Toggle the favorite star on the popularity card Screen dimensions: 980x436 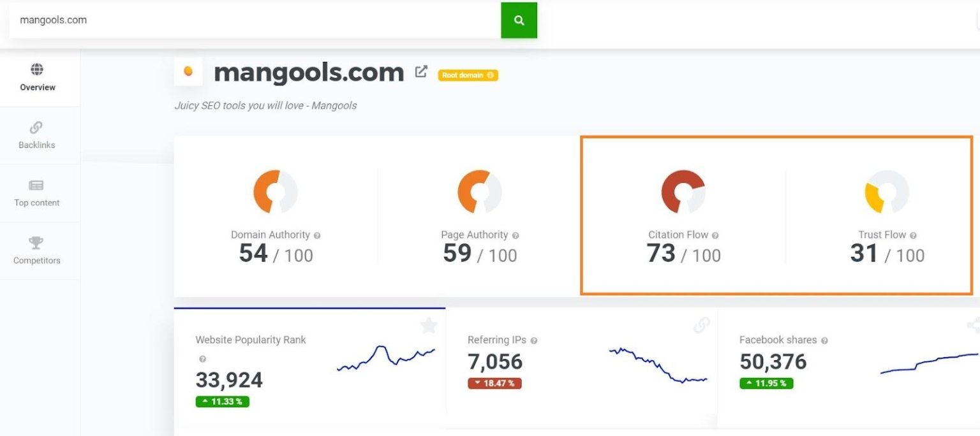point(428,326)
